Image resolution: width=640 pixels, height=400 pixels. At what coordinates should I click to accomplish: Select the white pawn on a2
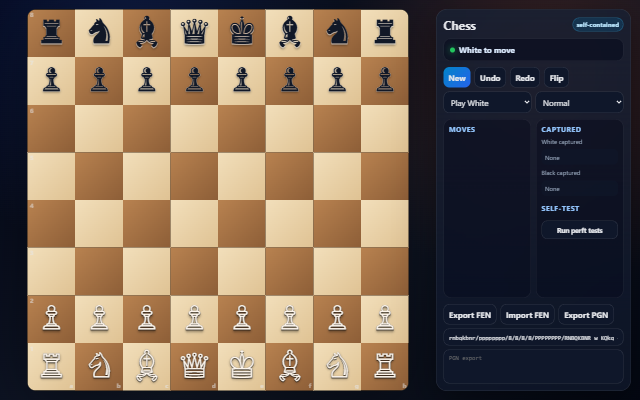pyautogui.click(x=51, y=319)
